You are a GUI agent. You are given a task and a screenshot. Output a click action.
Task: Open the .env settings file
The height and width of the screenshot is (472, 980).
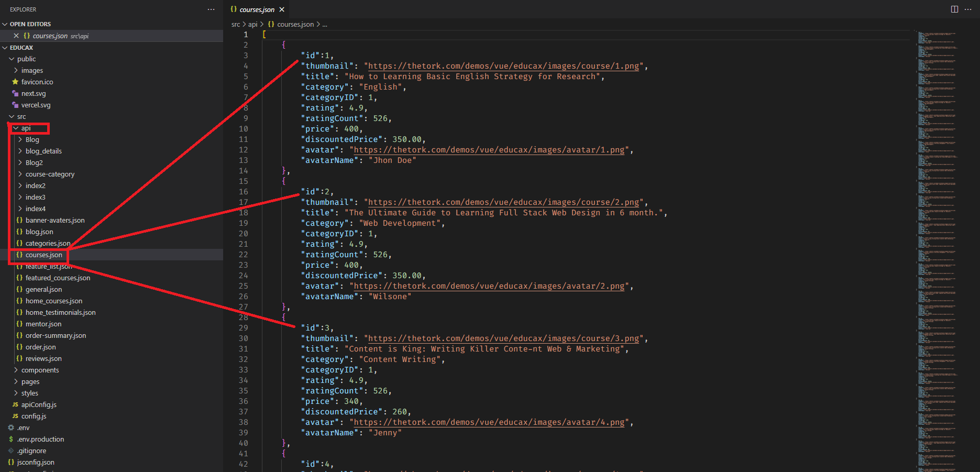[x=23, y=427]
